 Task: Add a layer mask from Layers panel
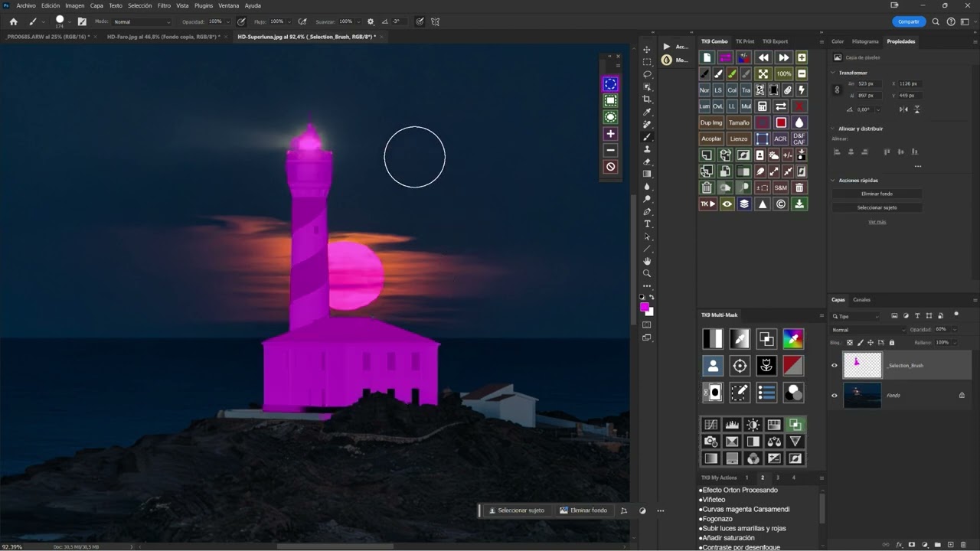coord(911,545)
